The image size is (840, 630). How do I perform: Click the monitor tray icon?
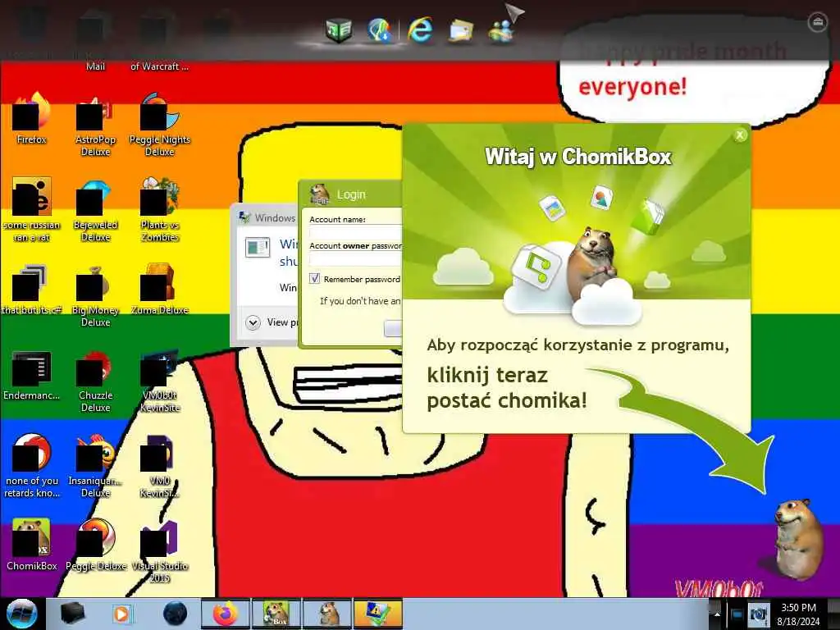point(737,614)
